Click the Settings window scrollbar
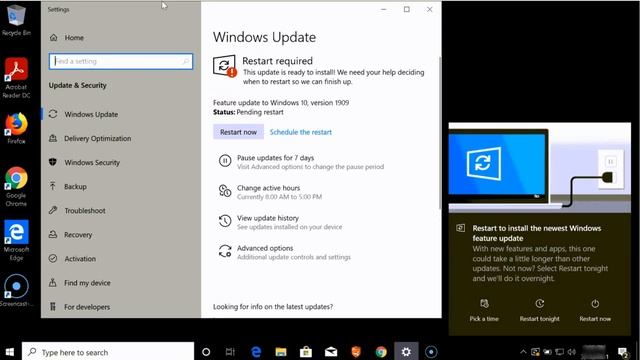 click(x=440, y=133)
